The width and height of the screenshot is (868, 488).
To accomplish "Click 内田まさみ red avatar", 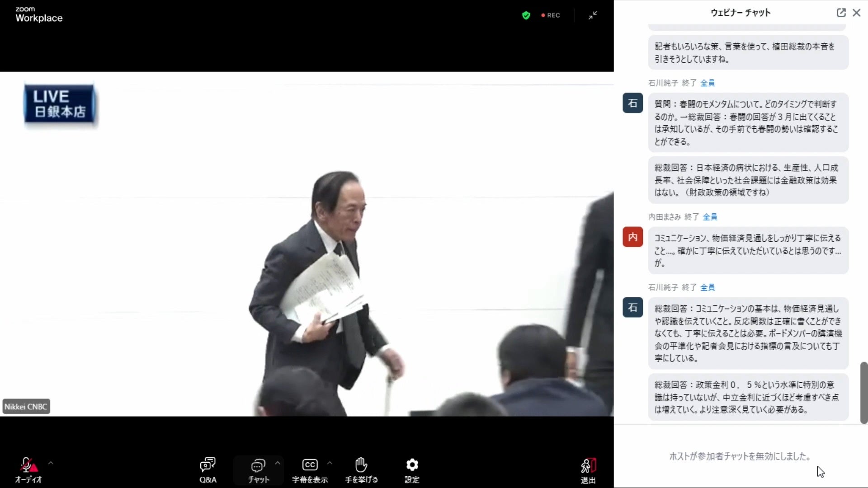I will pos(632,237).
